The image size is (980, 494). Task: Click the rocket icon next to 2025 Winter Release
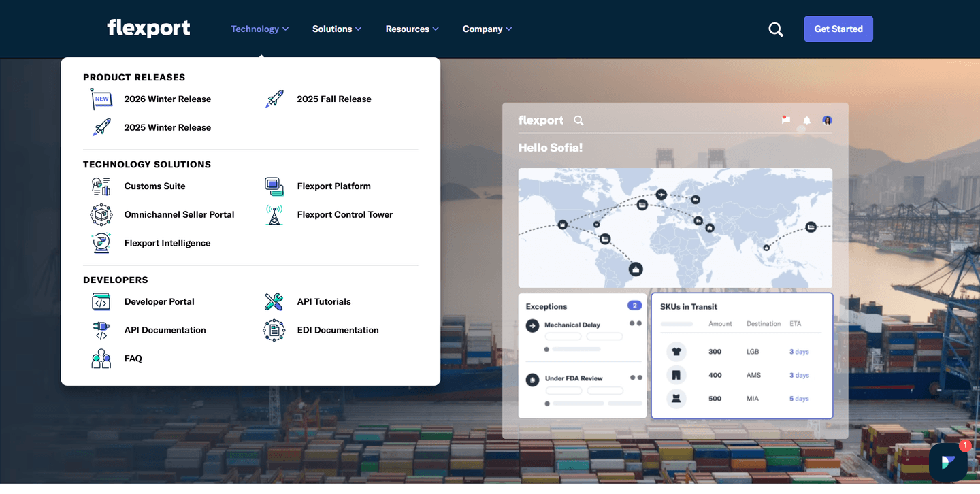click(101, 127)
